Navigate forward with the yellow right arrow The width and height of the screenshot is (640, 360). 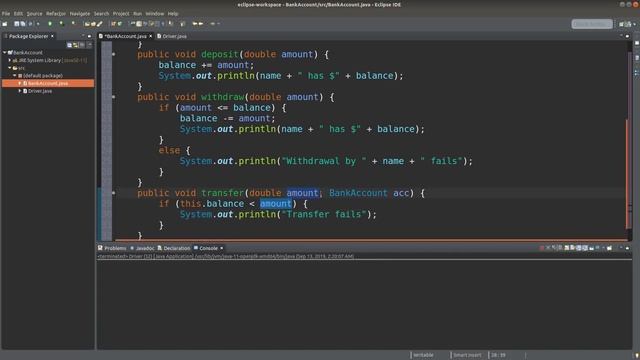(x=201, y=24)
